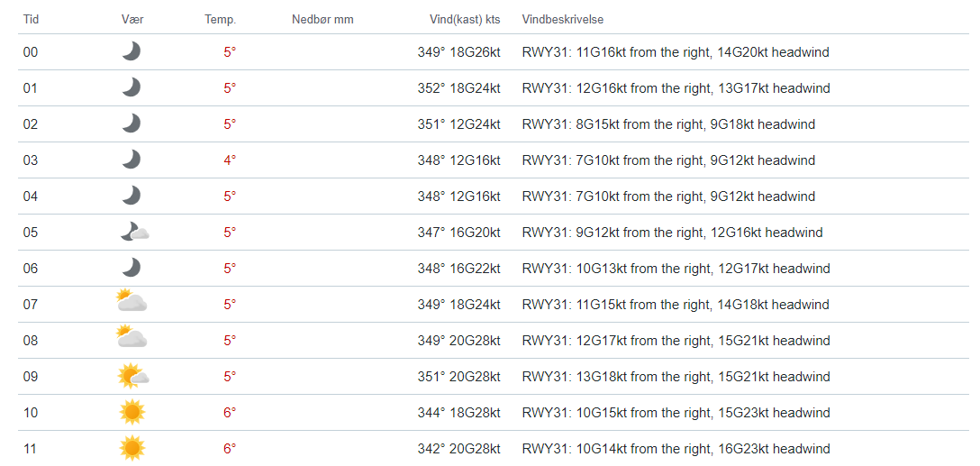Click the Temp. column header
The height and width of the screenshot is (466, 980).
click(x=220, y=19)
